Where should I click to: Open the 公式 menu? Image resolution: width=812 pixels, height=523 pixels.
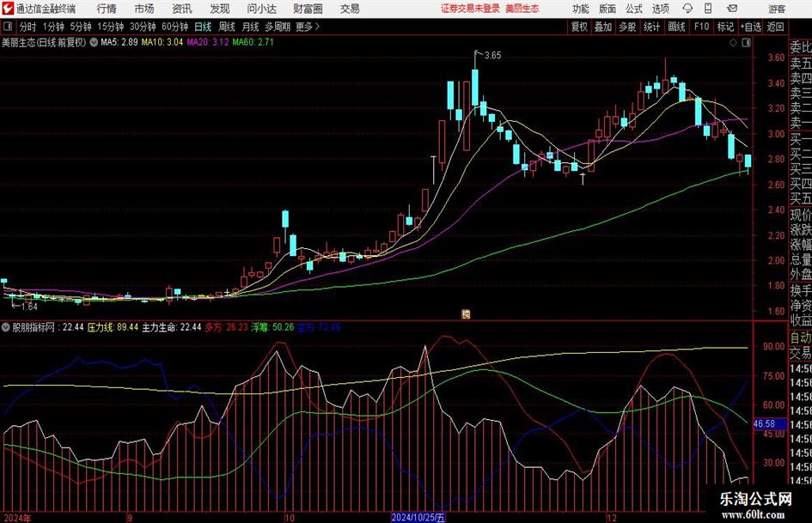634,9
